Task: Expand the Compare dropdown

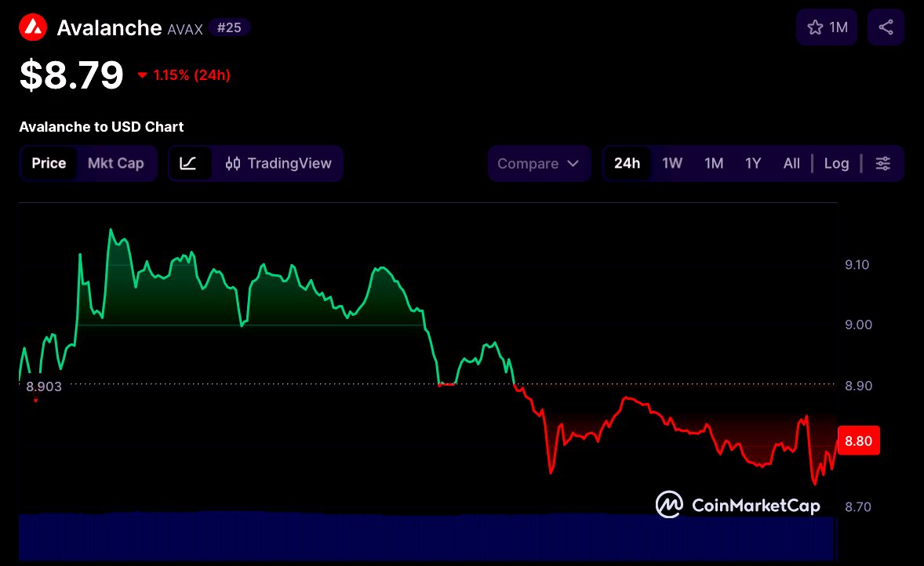Action: [x=539, y=163]
